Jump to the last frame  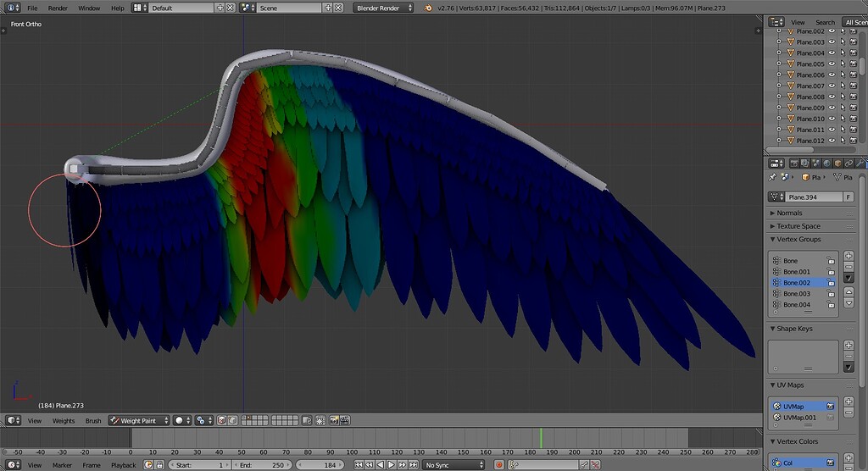(413, 465)
